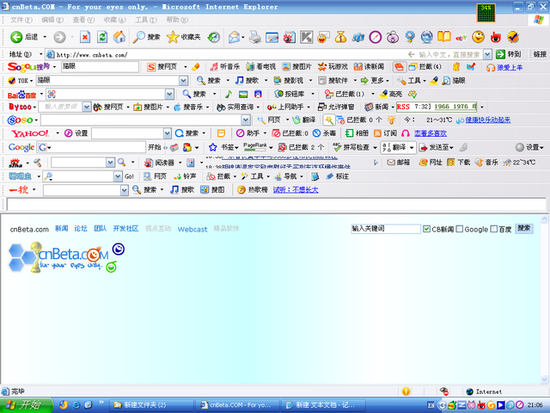Click 一搜 toolbar 搜歌 music search

182,190
